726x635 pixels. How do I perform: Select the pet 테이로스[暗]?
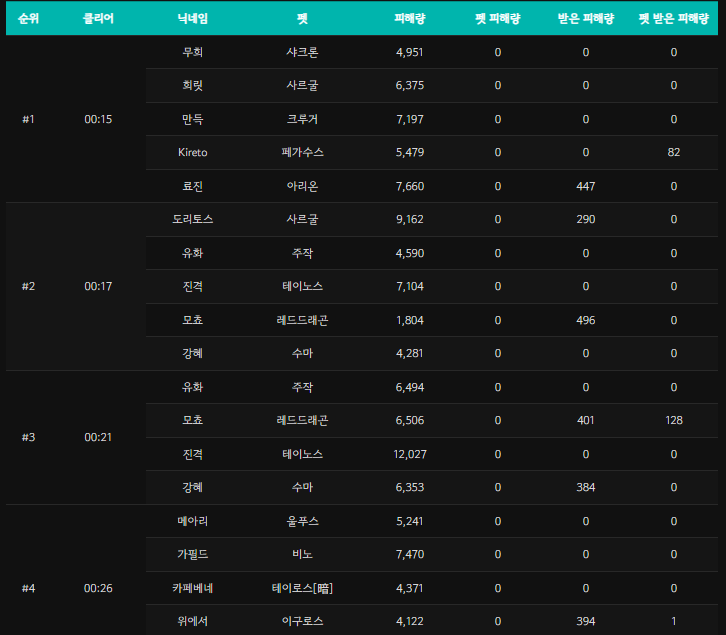coord(302,588)
